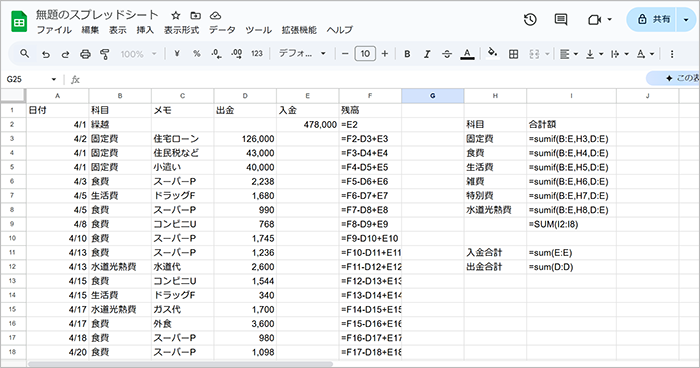Open text color picker

pos(467,54)
